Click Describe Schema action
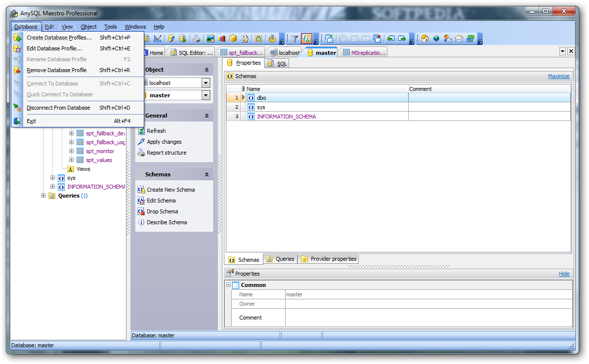Viewport: 589px width, 364px height. click(x=167, y=222)
